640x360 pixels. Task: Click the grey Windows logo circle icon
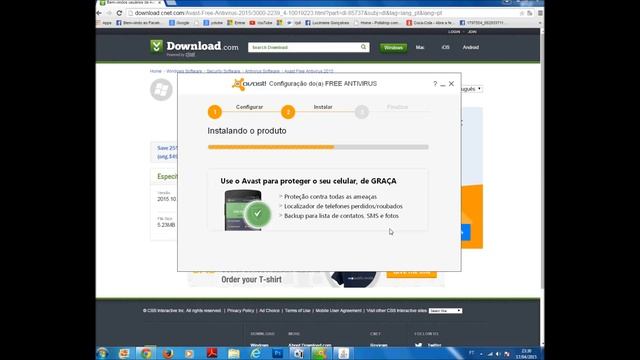161,90
